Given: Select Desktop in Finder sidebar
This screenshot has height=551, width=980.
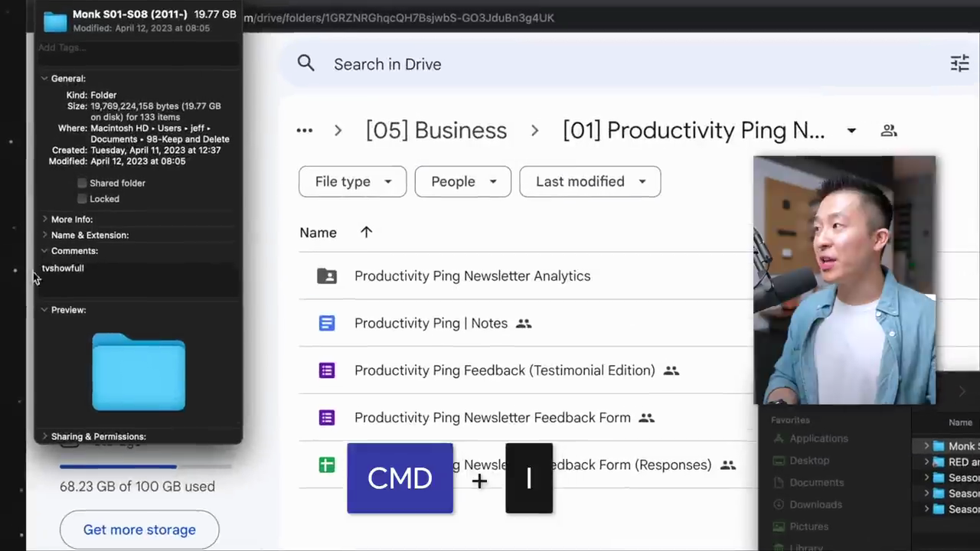Looking at the screenshot, I should (809, 461).
